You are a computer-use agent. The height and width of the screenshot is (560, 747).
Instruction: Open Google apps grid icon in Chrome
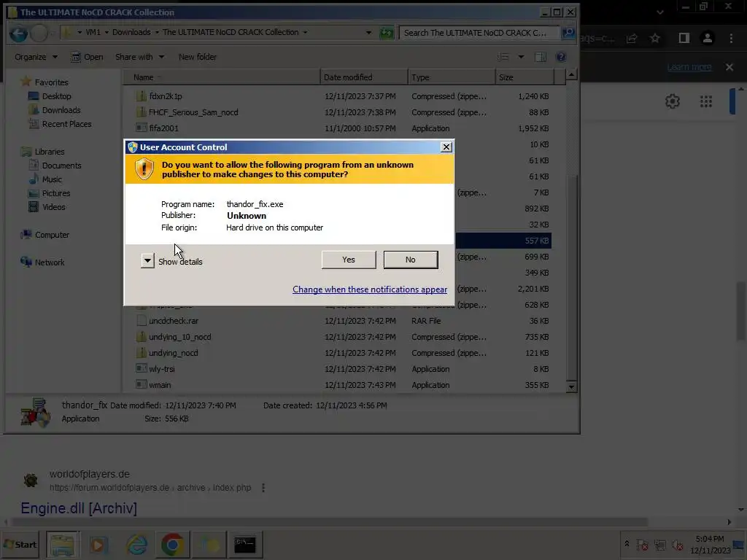click(706, 101)
